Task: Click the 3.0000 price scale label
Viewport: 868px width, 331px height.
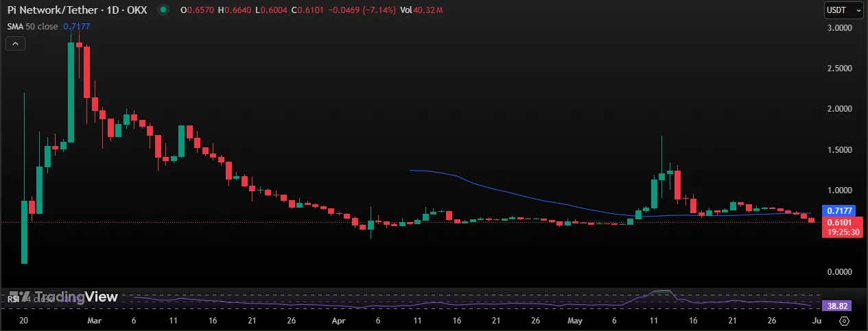Action: [838, 28]
